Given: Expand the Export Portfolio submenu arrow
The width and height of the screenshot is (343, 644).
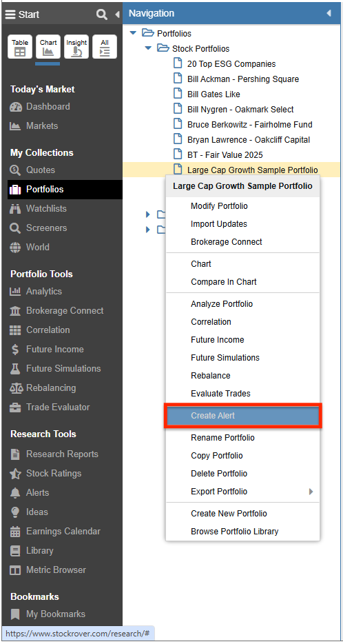Looking at the screenshot, I should coord(311,492).
